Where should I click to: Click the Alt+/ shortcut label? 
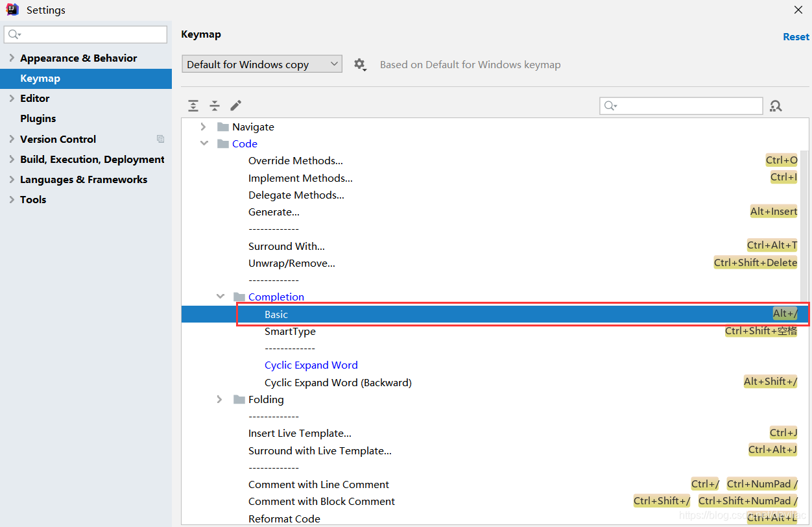click(x=785, y=313)
